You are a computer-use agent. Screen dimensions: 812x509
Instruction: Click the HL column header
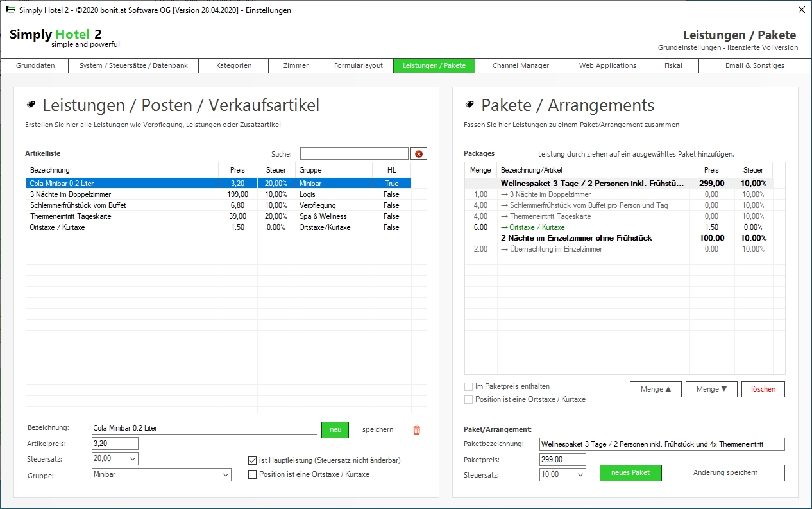[392, 170]
